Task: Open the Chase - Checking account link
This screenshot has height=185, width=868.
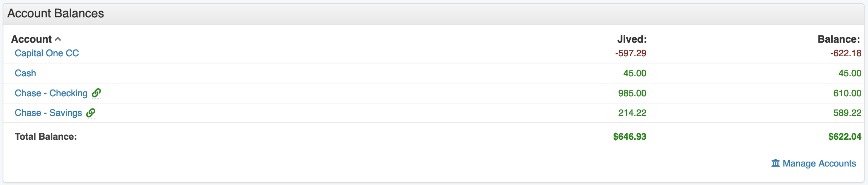Action: pos(51,93)
